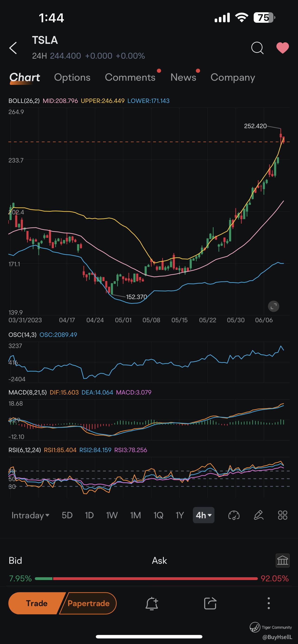The image size is (298, 644).
Task: Tap the 1:44 clock in status bar
Action: click(51, 18)
